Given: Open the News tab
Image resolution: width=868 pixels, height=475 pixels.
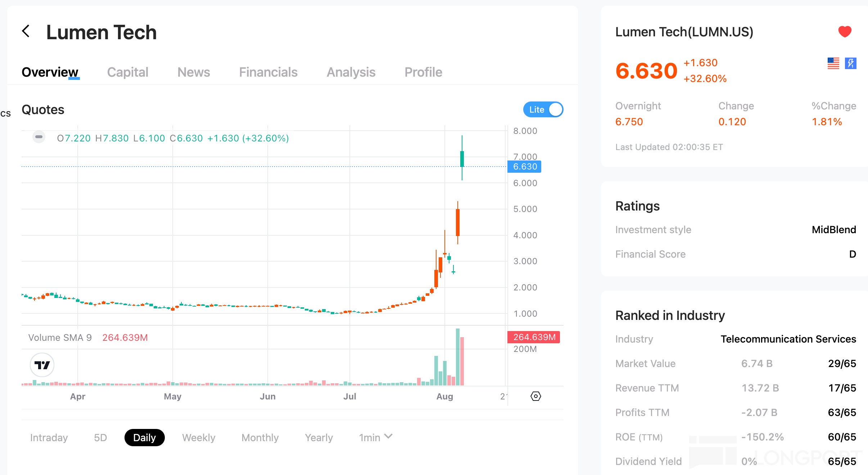Looking at the screenshot, I should pyautogui.click(x=194, y=72).
